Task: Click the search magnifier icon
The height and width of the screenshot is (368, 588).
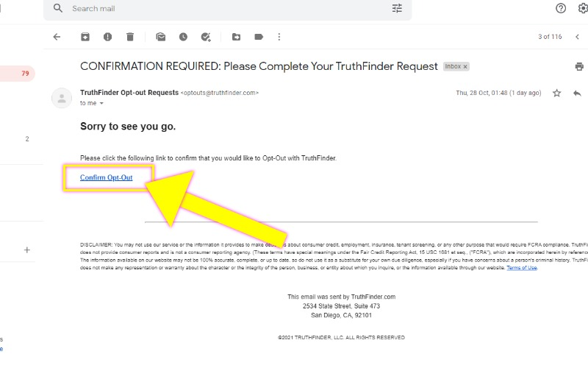Action: pos(58,8)
